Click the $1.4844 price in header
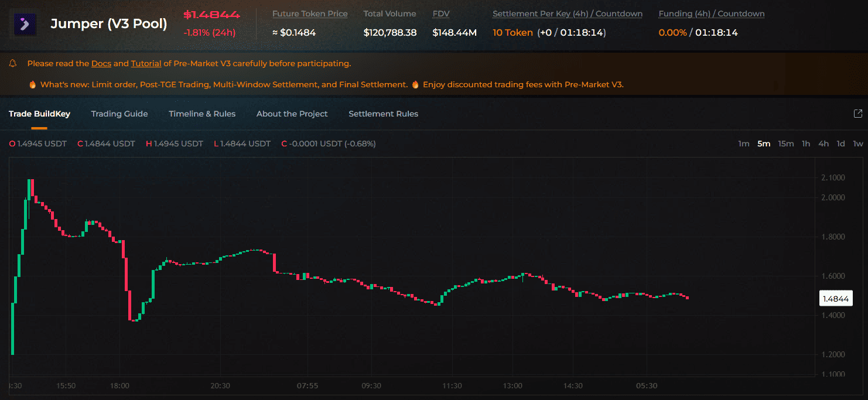This screenshot has height=400, width=868. click(x=211, y=15)
